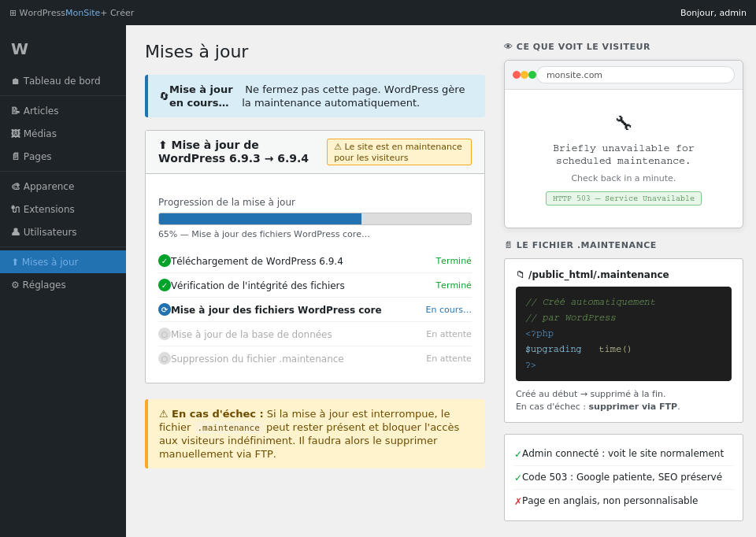Click the green check beside Vérification de l'intégrité
This screenshot has height=537, width=756.
[165, 285]
